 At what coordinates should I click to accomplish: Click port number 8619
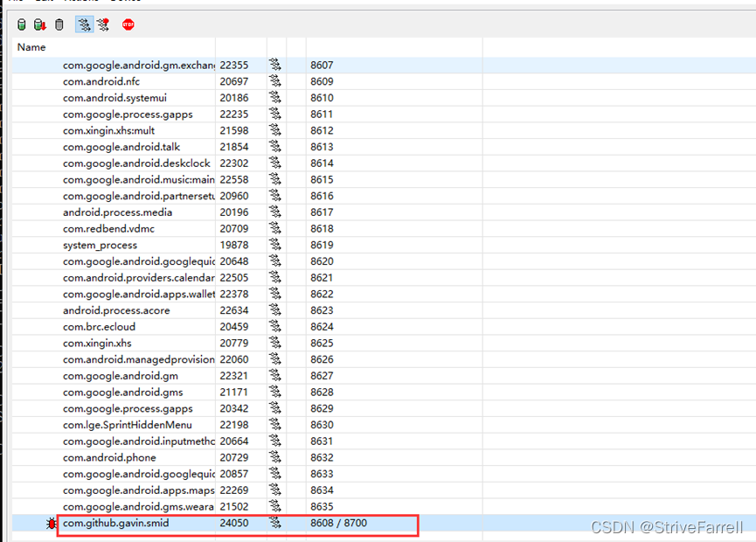click(323, 246)
